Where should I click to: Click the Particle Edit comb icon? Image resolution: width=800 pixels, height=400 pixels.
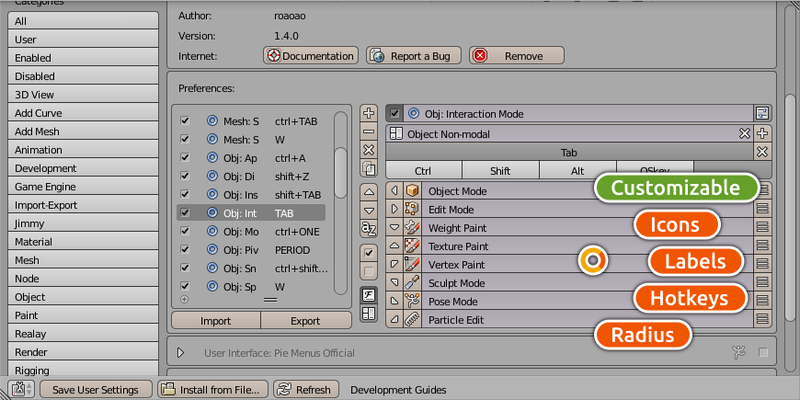click(x=410, y=320)
